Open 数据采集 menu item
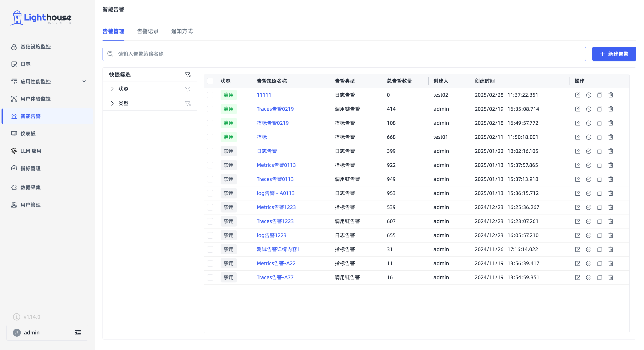Image resolution: width=644 pixels, height=350 pixels. click(47, 187)
